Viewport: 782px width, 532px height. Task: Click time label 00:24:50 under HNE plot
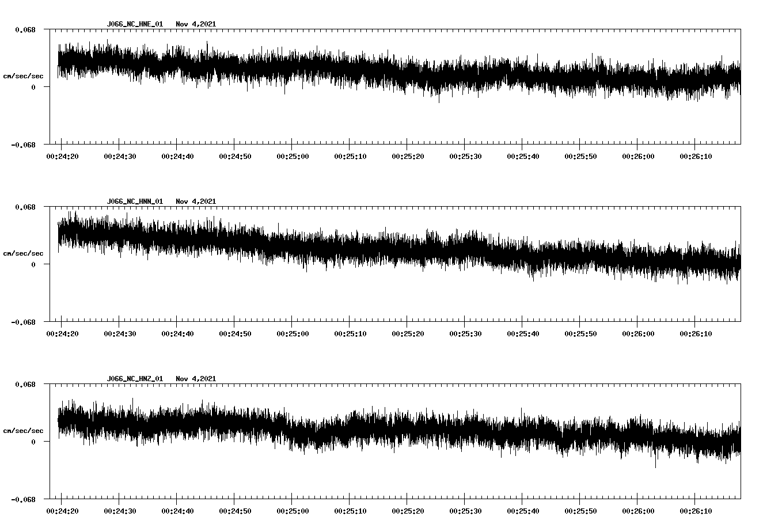[235, 157]
